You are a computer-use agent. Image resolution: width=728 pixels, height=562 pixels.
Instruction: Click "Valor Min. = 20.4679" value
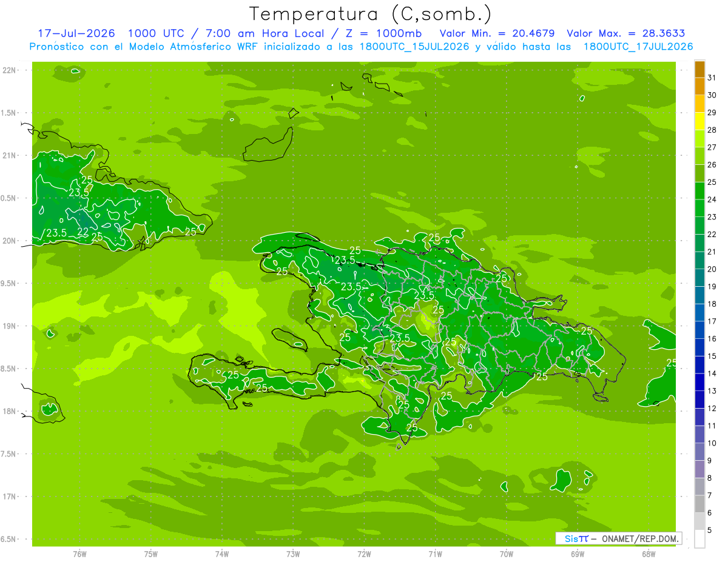tap(497, 33)
